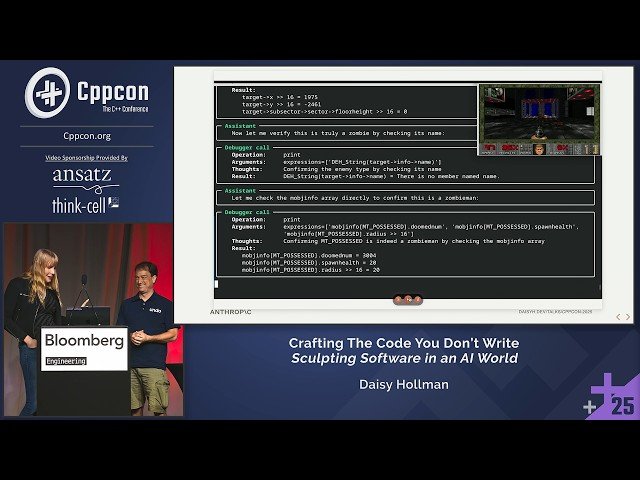Image resolution: width=640 pixels, height=480 pixels.
Task: Click the think-cell sponsor logo
Action: tap(85, 204)
